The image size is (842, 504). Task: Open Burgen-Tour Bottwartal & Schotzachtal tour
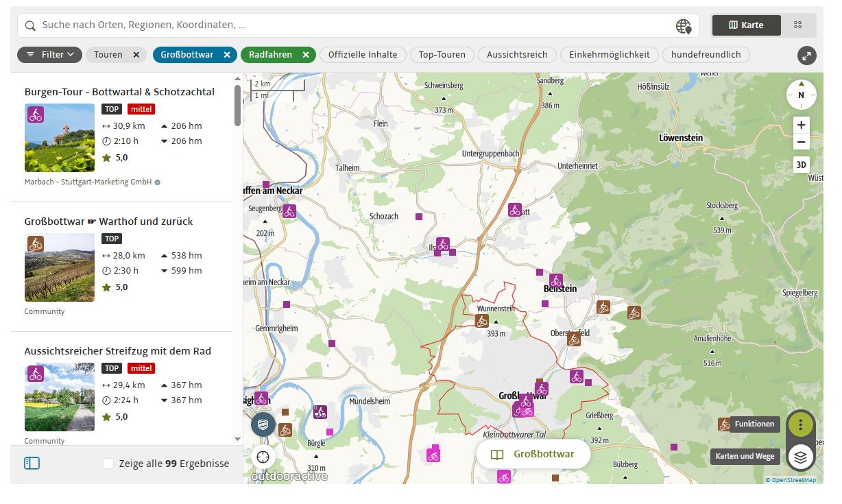119,92
